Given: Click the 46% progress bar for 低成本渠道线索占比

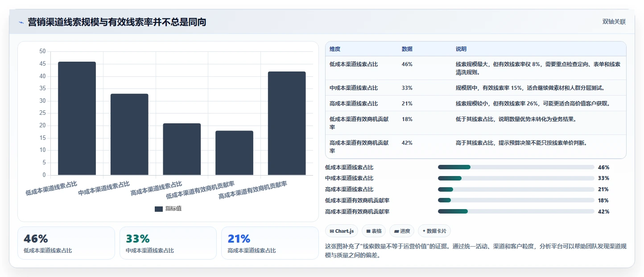Looking at the screenshot, I should [x=516, y=167].
